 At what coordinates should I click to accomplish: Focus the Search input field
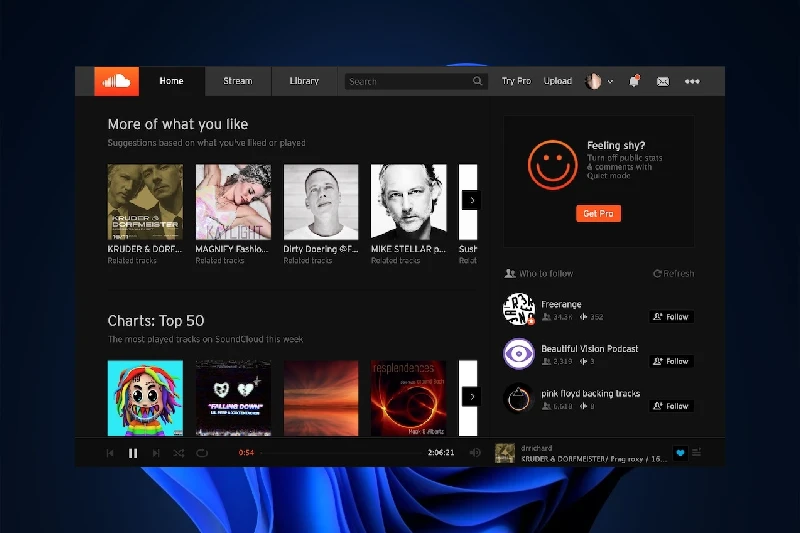[416, 82]
